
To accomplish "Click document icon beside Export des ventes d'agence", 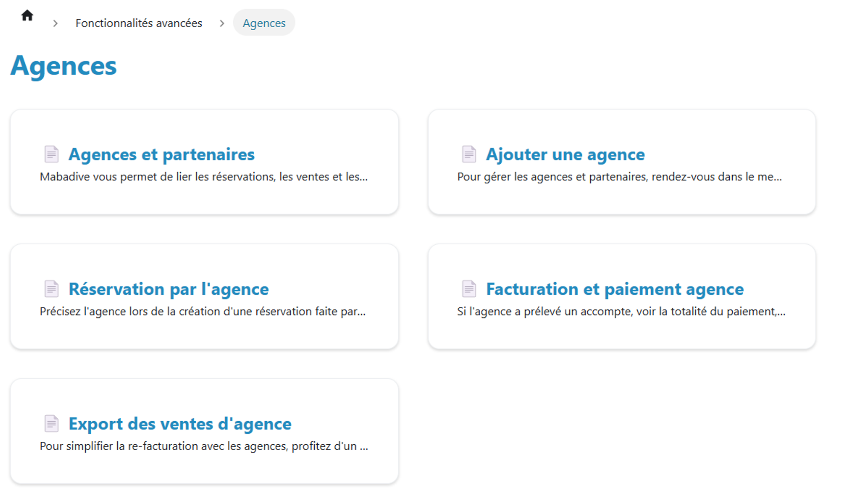I will (x=51, y=423).
